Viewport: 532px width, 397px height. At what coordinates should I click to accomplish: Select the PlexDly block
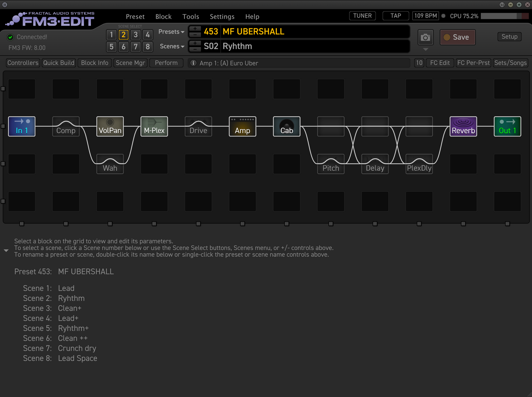[419, 164]
